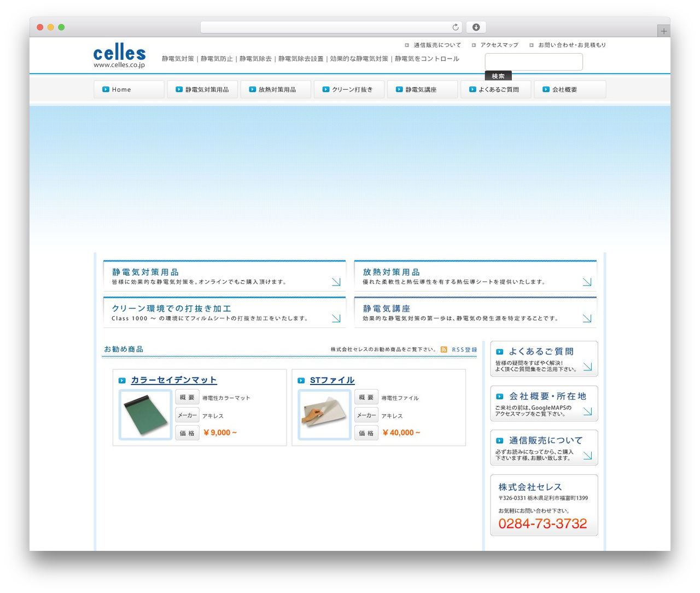
Task: Open クリーン打抜き navigation tab
Action: (349, 89)
